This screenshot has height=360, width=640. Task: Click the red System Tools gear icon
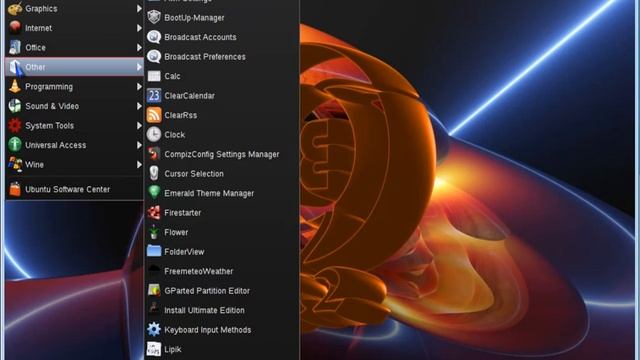coord(15,126)
